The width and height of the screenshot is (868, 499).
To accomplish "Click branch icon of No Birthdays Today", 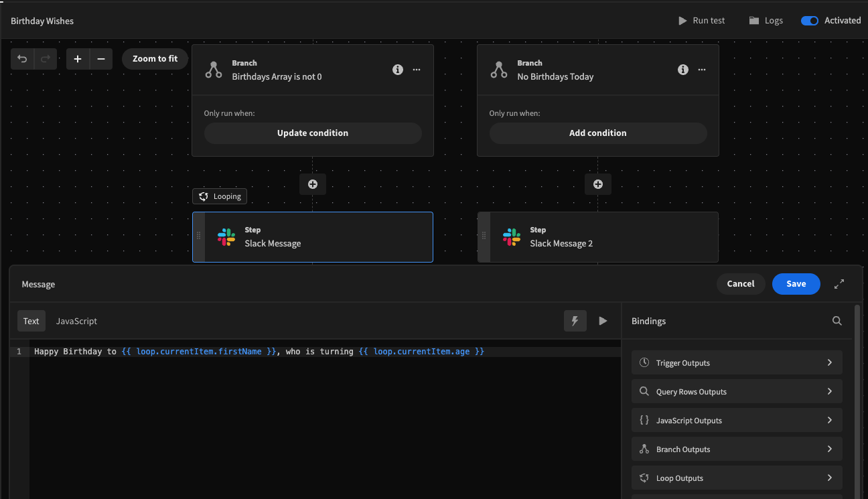I will 499,70.
